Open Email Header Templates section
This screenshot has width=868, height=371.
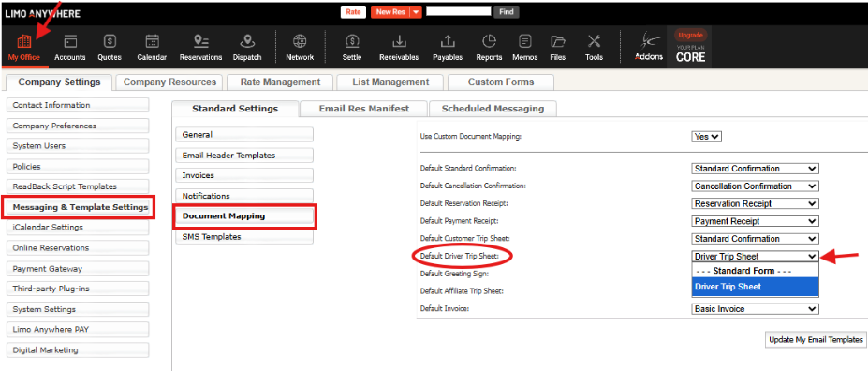pos(244,155)
